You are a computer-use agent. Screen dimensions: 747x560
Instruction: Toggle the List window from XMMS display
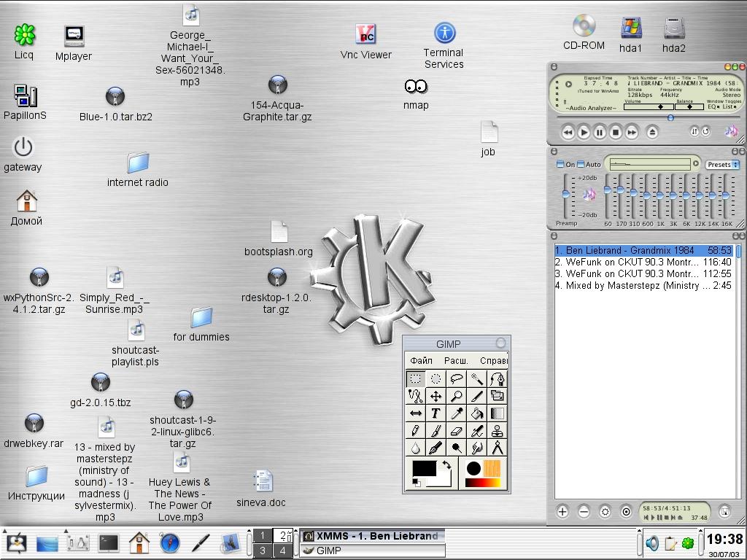pyautogui.click(x=729, y=106)
